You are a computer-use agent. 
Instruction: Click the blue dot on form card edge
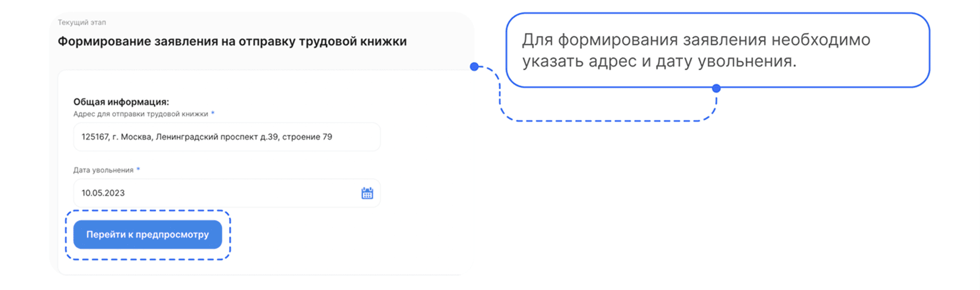coord(474,66)
